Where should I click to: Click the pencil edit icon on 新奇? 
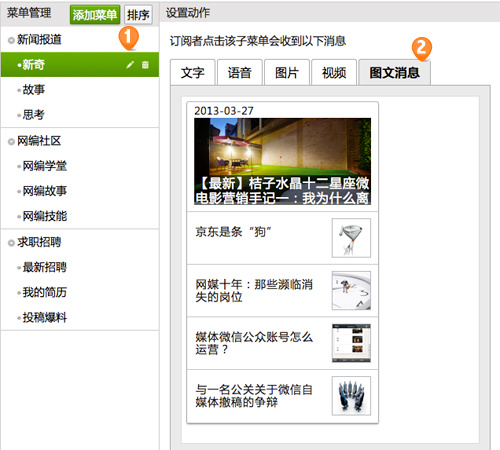point(130,65)
